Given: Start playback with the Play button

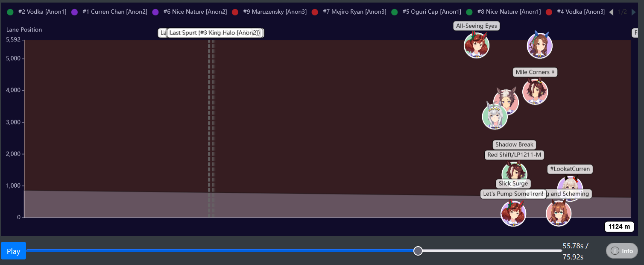Looking at the screenshot, I should (x=13, y=251).
